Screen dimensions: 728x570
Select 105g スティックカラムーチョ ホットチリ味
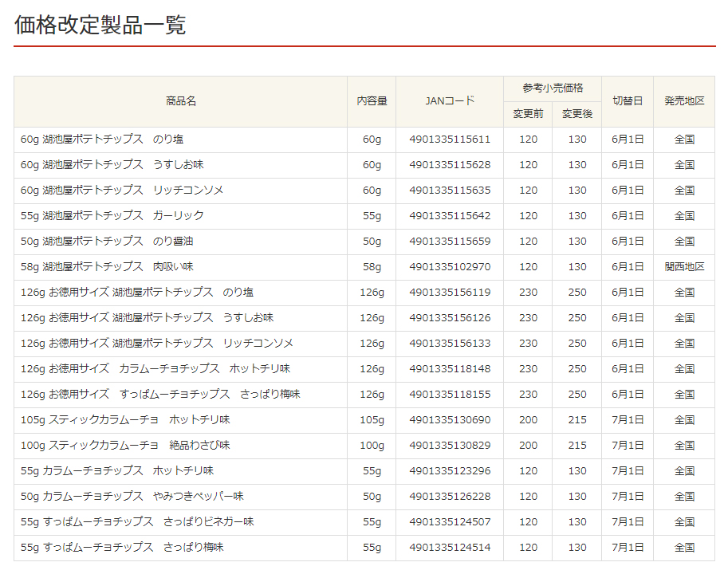click(x=125, y=420)
